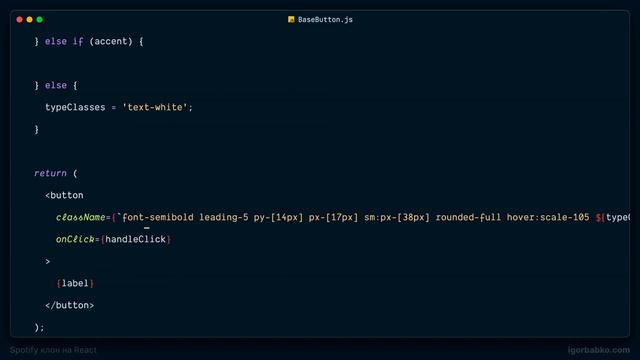Click the 'text-white' string literal
640x360 pixels.
tap(155, 107)
